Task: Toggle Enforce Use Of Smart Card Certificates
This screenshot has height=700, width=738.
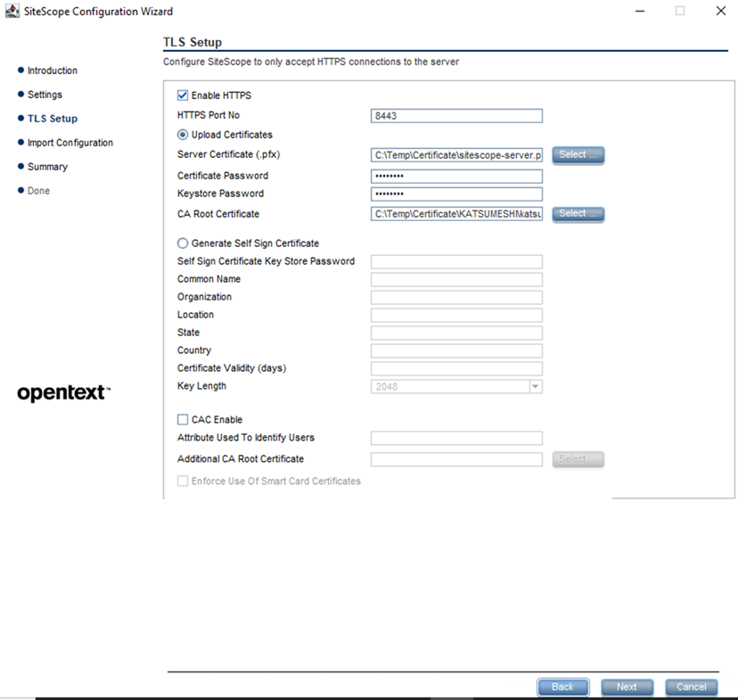Action: pos(183,482)
